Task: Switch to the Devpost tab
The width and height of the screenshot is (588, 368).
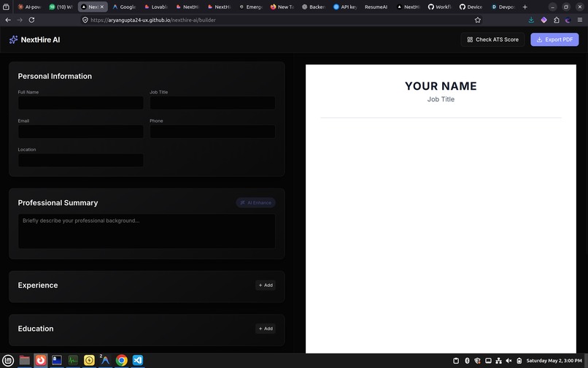Action: tap(503, 7)
